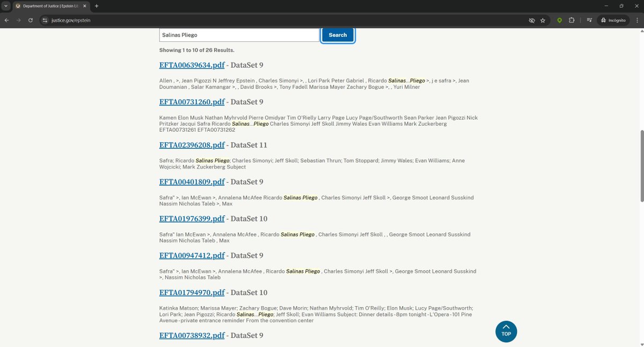Viewport: 644px width, 347px height.
Task: Restore down the browser window
Action: pos(621,6)
